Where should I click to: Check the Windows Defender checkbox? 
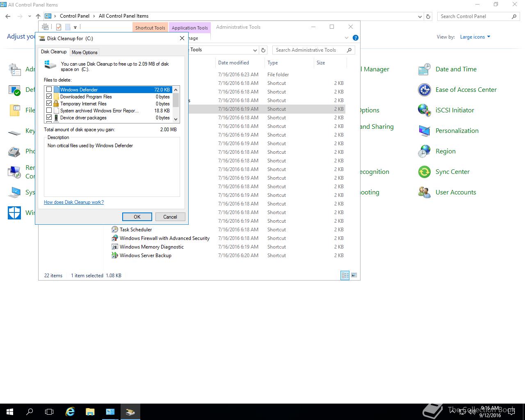coord(49,90)
